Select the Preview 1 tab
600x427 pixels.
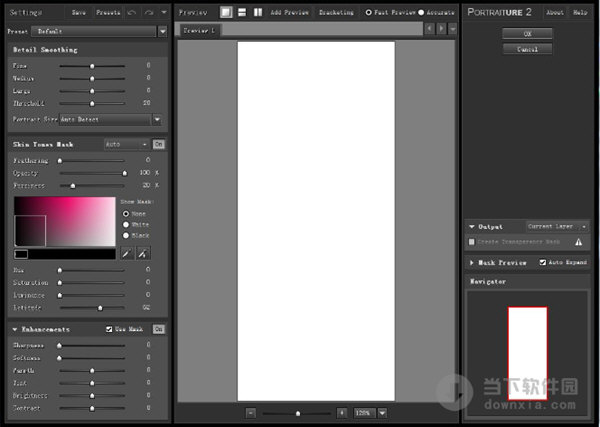pyautogui.click(x=199, y=31)
